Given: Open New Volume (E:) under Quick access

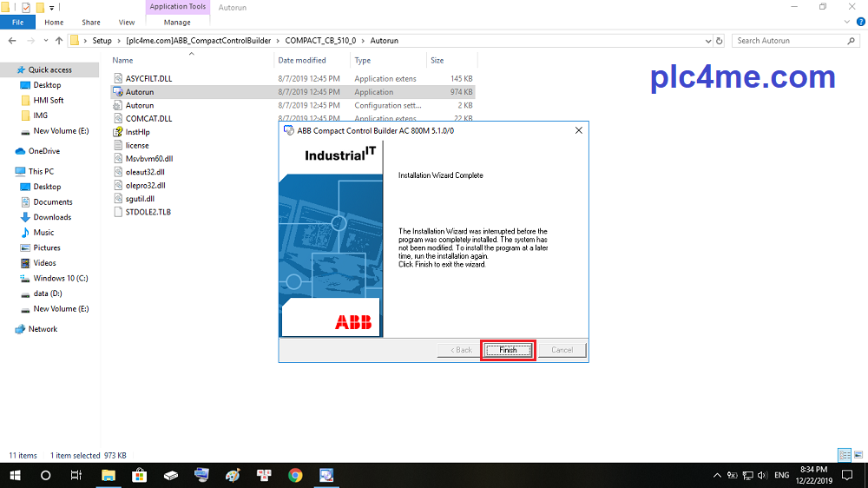Looking at the screenshot, I should tap(61, 131).
